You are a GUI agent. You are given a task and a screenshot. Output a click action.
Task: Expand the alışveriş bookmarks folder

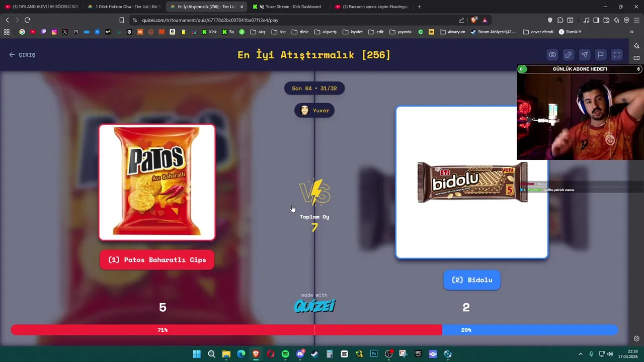tap(326, 32)
